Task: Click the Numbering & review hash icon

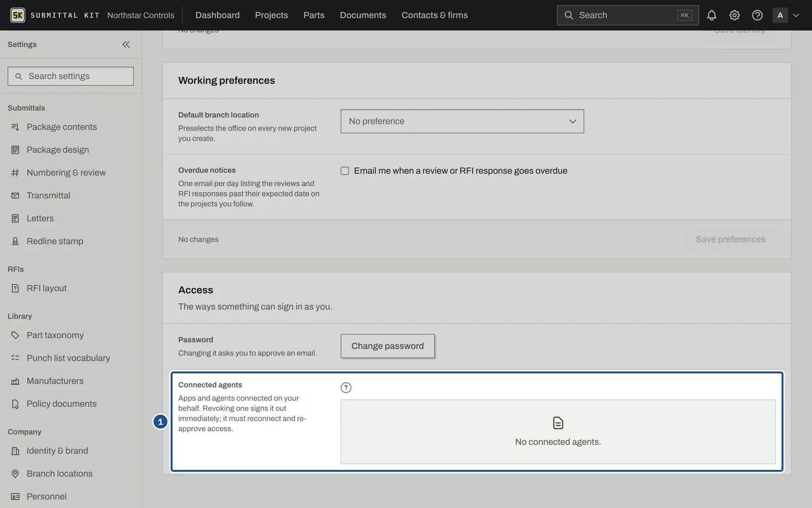Action: [x=15, y=173]
